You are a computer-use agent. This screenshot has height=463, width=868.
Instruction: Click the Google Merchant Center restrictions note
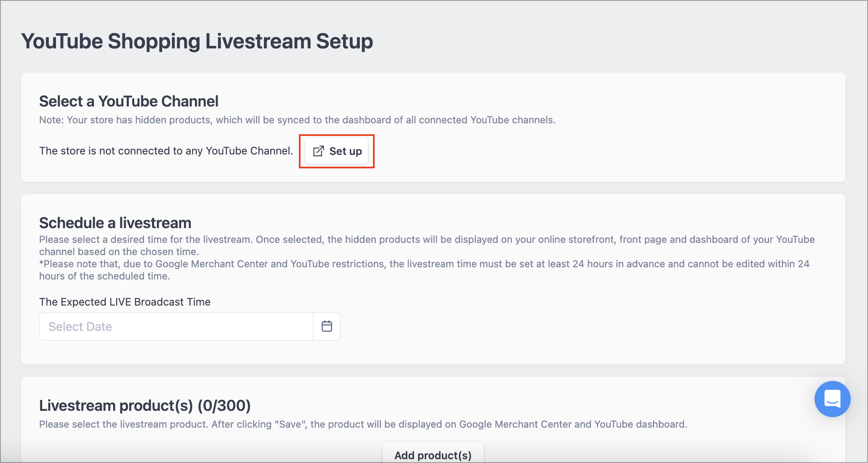(424, 270)
